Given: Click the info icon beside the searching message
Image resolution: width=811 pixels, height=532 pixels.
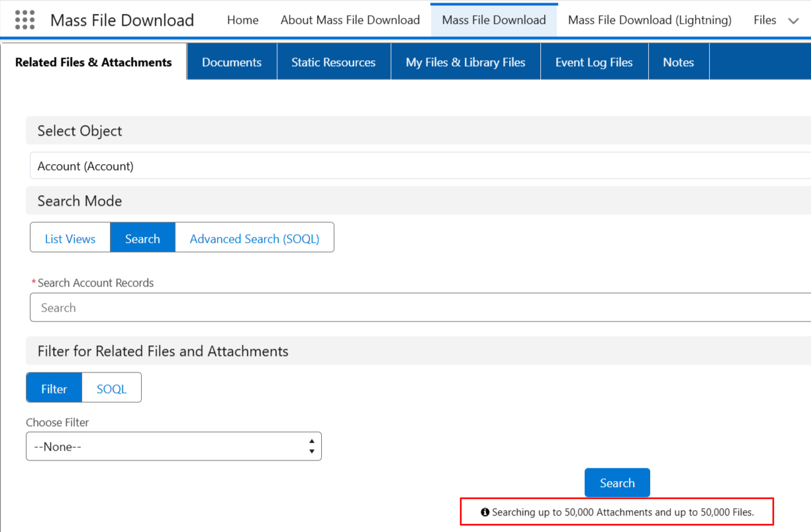Looking at the screenshot, I should [x=485, y=512].
